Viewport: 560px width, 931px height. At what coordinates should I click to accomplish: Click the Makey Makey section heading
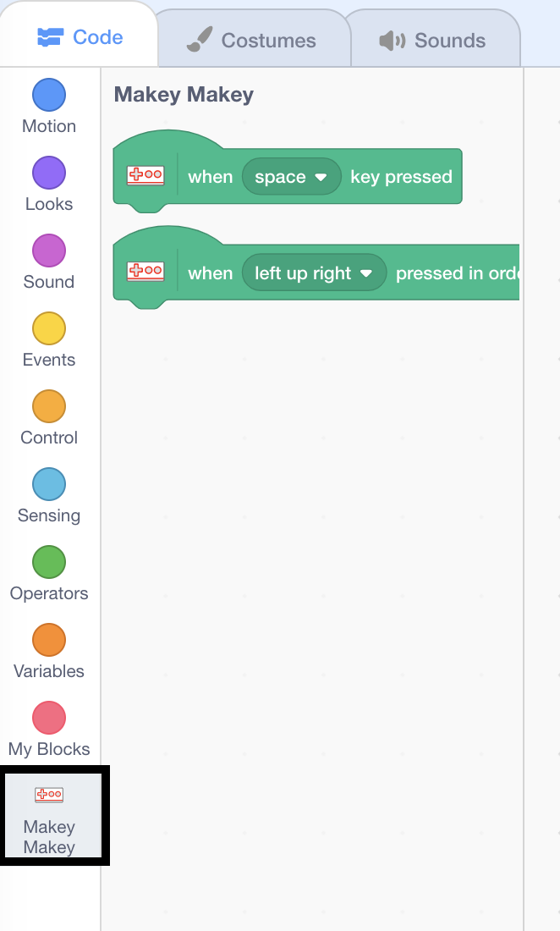pyautogui.click(x=183, y=94)
